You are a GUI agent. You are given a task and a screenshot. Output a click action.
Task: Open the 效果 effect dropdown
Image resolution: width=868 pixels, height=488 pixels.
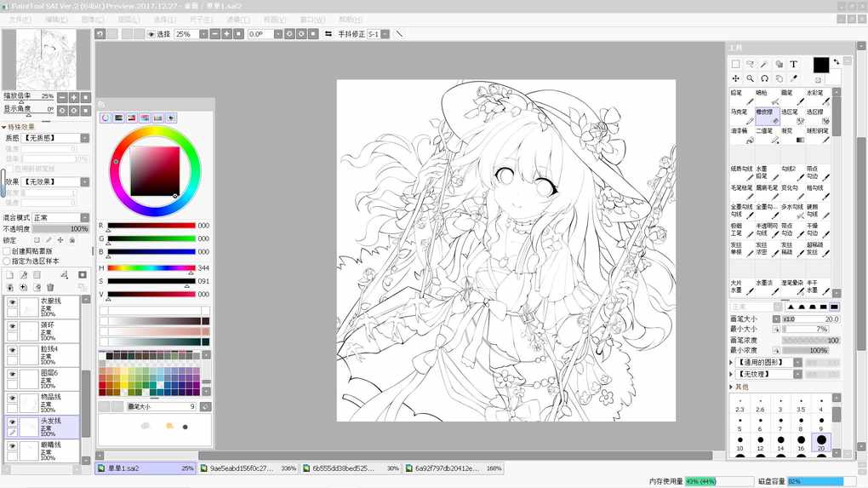pyautogui.click(x=85, y=181)
